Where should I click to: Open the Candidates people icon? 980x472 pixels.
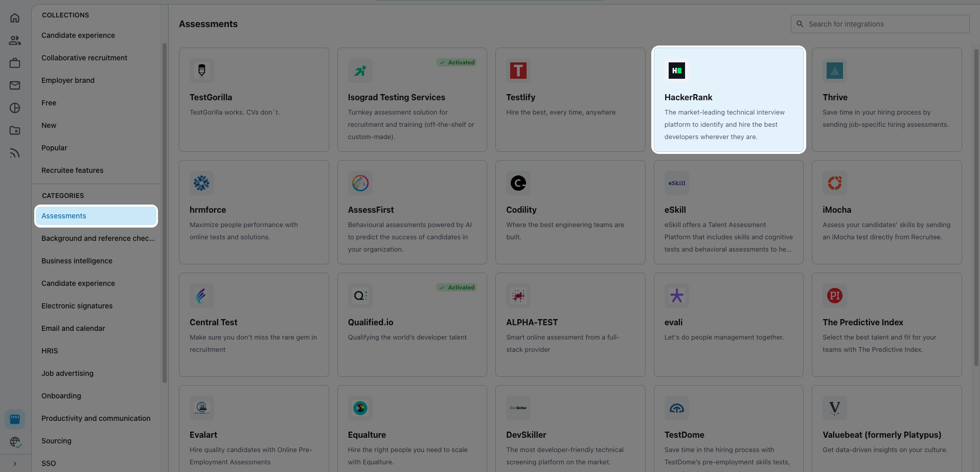pyautogui.click(x=15, y=40)
